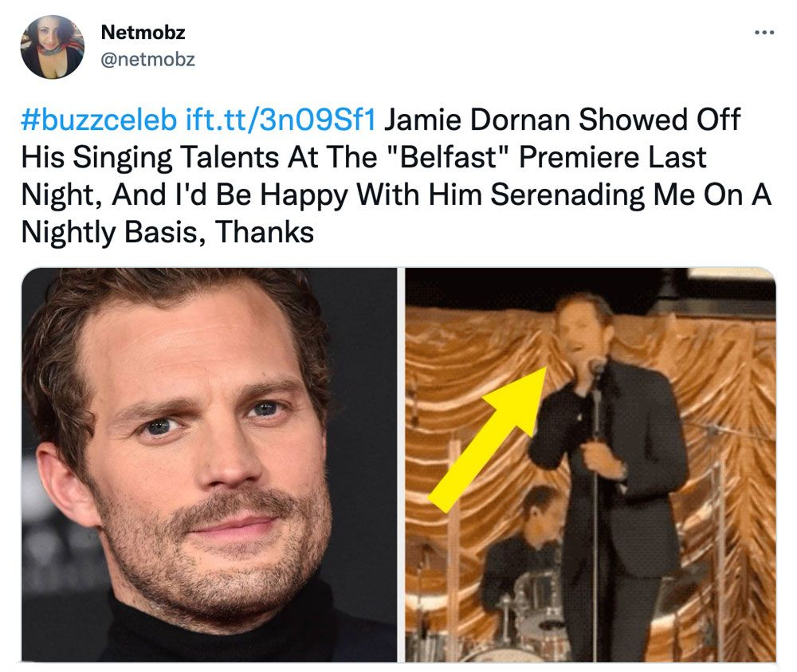The image size is (797, 672).
Task: Click the black turtleneck in the portrait
Action: [221, 632]
